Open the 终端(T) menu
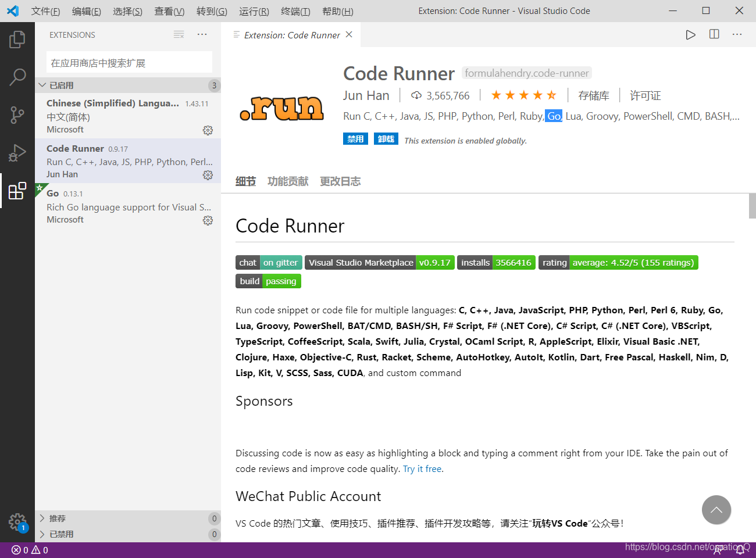Screen dimensions: 756x558 295,11
